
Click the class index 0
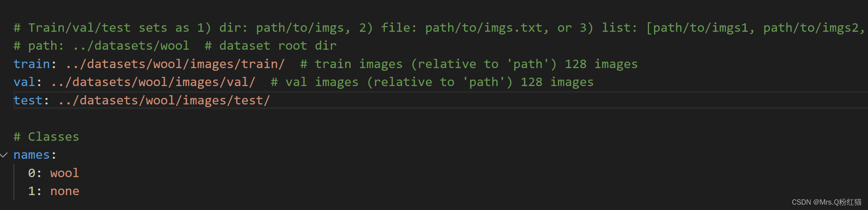32,173
